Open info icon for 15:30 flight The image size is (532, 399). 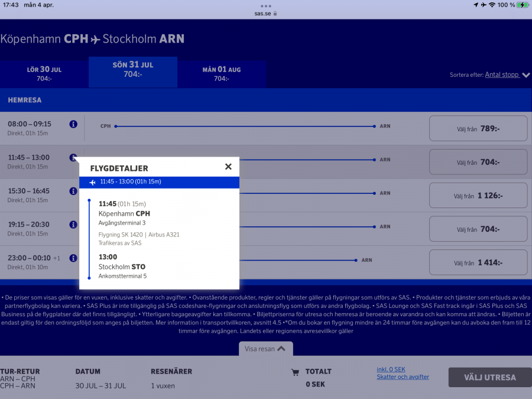(73, 191)
